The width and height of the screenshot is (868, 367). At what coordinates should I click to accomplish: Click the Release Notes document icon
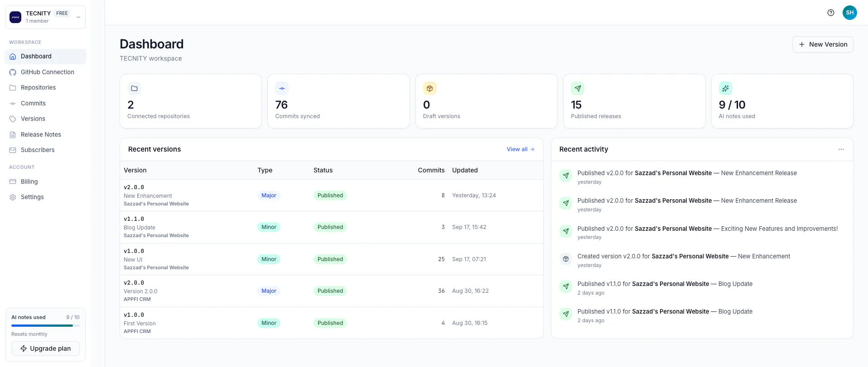[x=13, y=134]
